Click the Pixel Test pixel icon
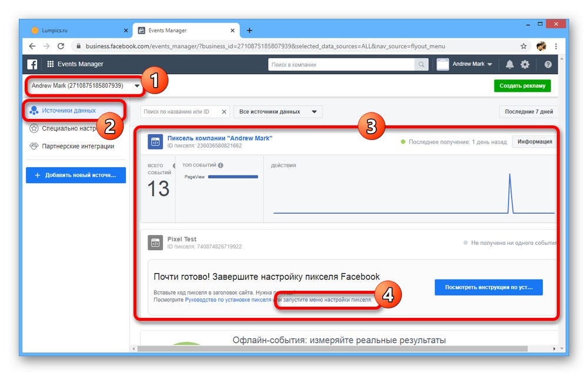 click(x=155, y=243)
